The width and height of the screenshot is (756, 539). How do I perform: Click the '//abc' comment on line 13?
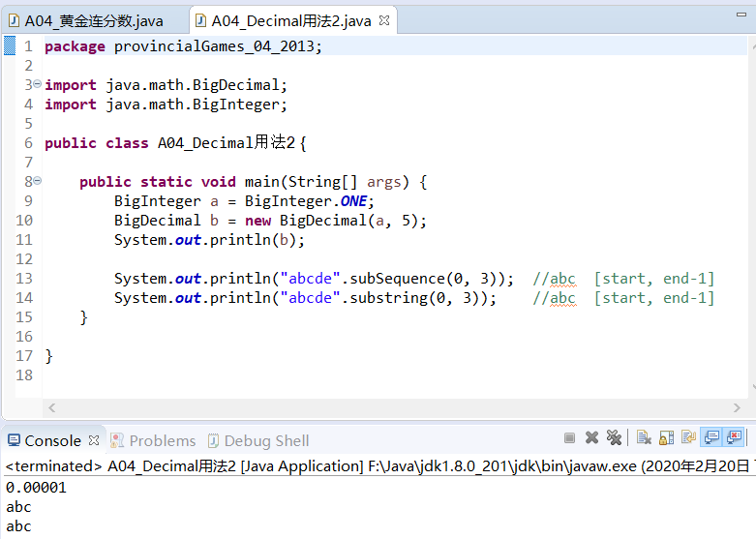[x=554, y=279]
